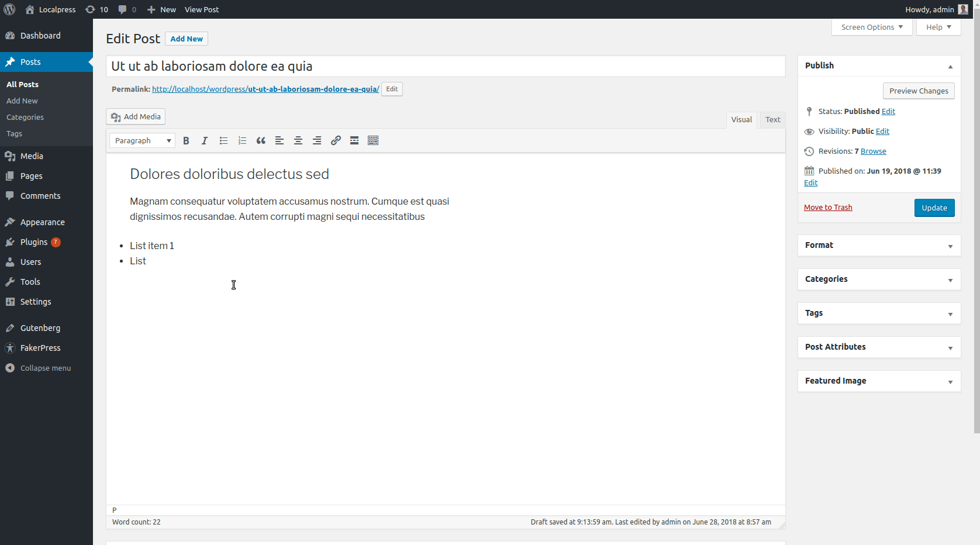Image resolution: width=980 pixels, height=545 pixels.
Task: Insert a bulleted list
Action: click(223, 140)
